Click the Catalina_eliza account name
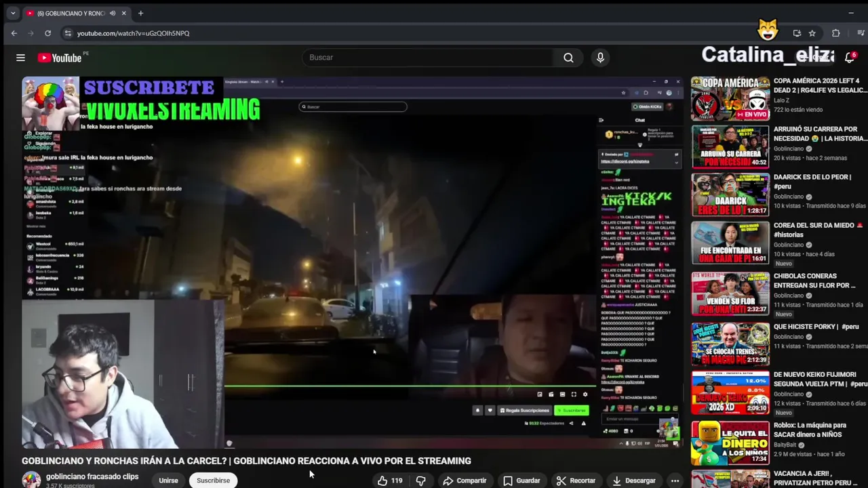The width and height of the screenshot is (868, 488). coord(767,55)
